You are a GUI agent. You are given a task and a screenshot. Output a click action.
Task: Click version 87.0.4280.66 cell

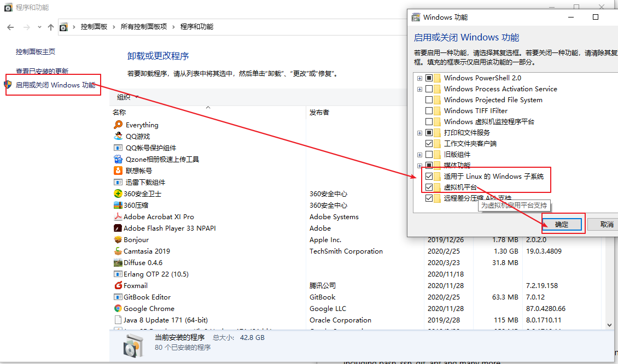(x=545, y=308)
